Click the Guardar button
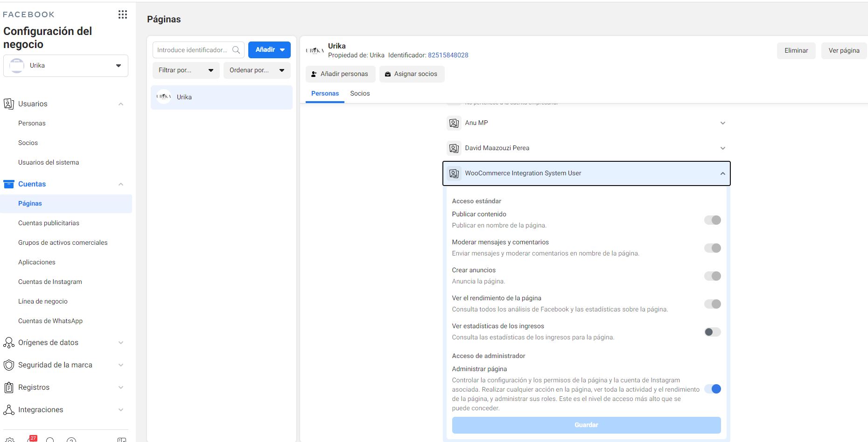The width and height of the screenshot is (868, 442). 586,425
